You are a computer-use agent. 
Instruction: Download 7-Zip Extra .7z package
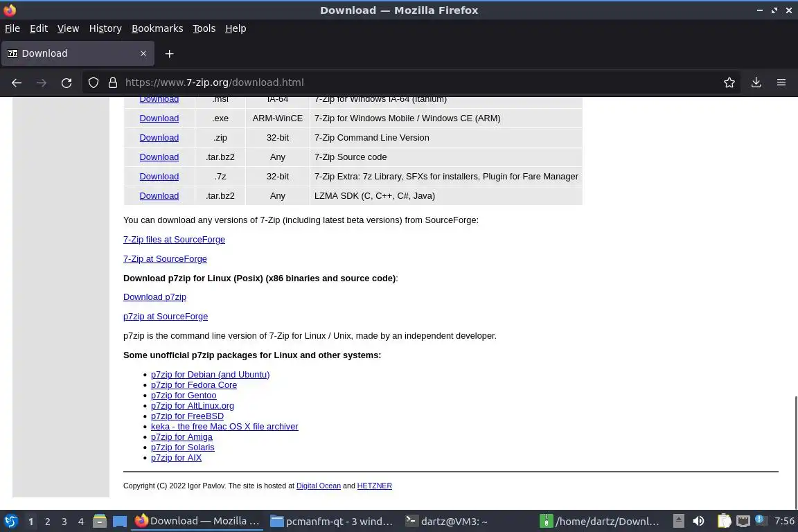click(159, 176)
